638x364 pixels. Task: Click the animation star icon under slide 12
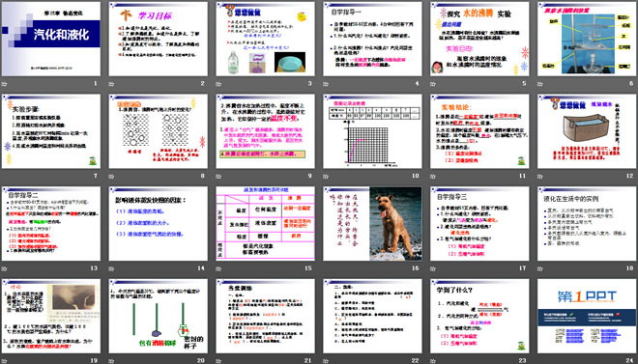coord(540,176)
